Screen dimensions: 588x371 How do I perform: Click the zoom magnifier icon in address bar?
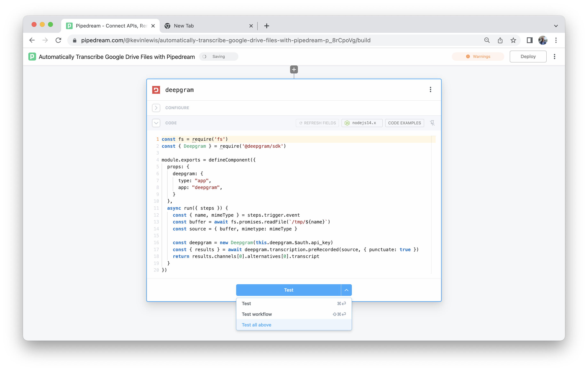tap(487, 40)
